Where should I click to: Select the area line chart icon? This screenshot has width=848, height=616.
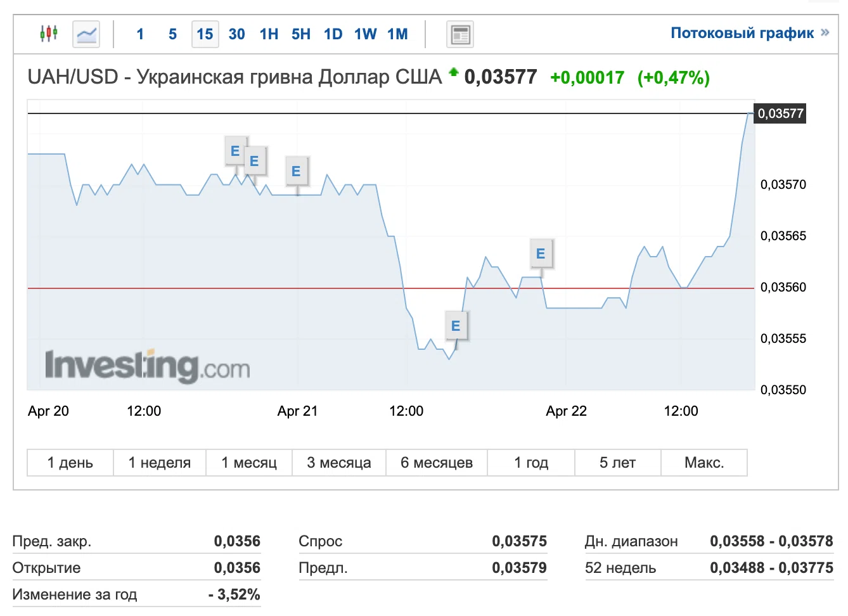pyautogui.click(x=86, y=34)
